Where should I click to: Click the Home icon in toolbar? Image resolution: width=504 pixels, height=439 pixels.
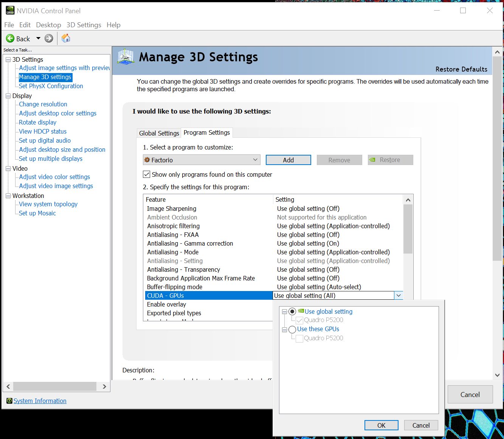pyautogui.click(x=66, y=38)
